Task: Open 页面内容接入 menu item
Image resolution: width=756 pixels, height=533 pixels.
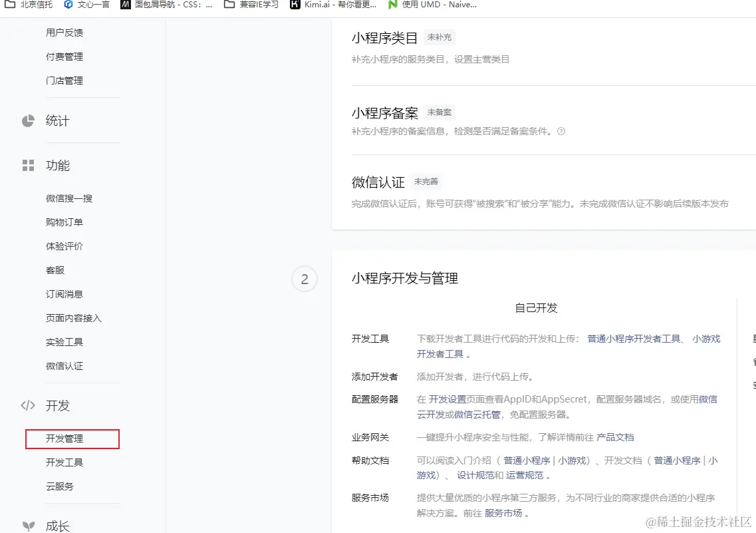Action: point(73,318)
